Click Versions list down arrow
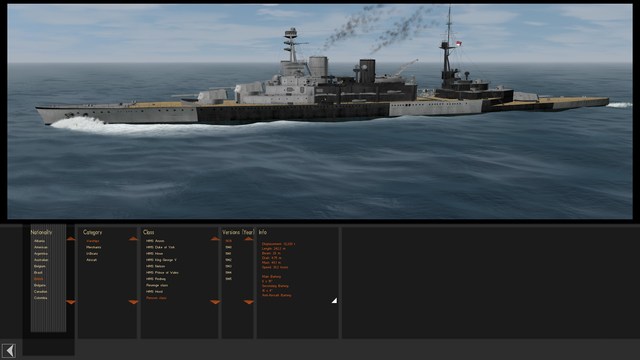This screenshot has height=360, width=640. coord(249,302)
